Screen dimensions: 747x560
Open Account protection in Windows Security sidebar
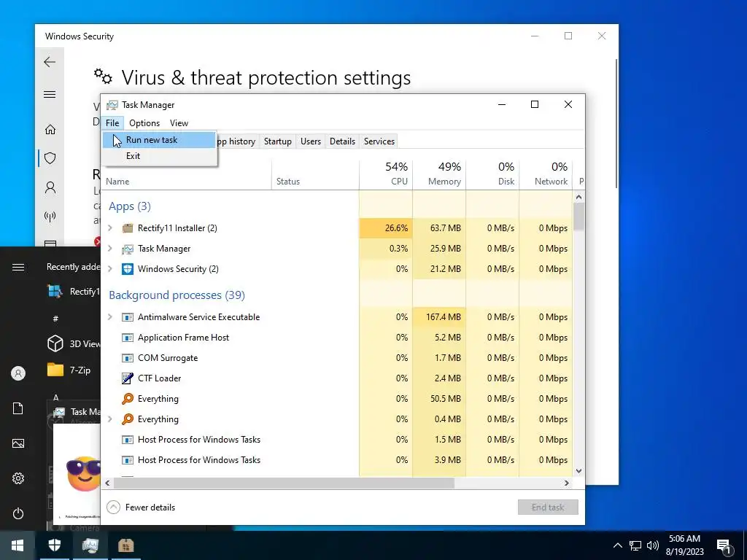coord(50,187)
